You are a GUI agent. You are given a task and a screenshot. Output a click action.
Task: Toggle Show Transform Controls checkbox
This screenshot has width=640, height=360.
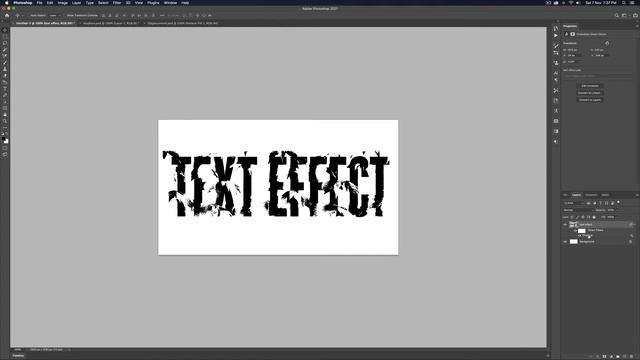pyautogui.click(x=64, y=16)
